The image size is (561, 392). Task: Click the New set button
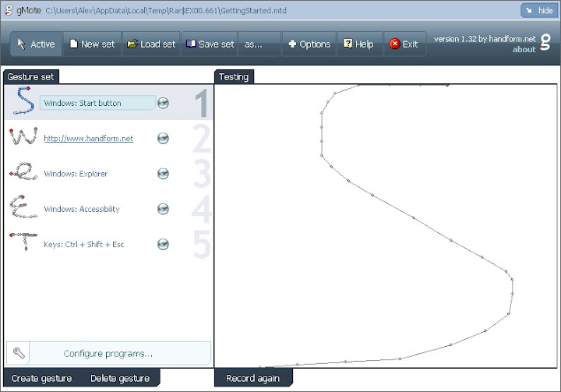click(92, 44)
